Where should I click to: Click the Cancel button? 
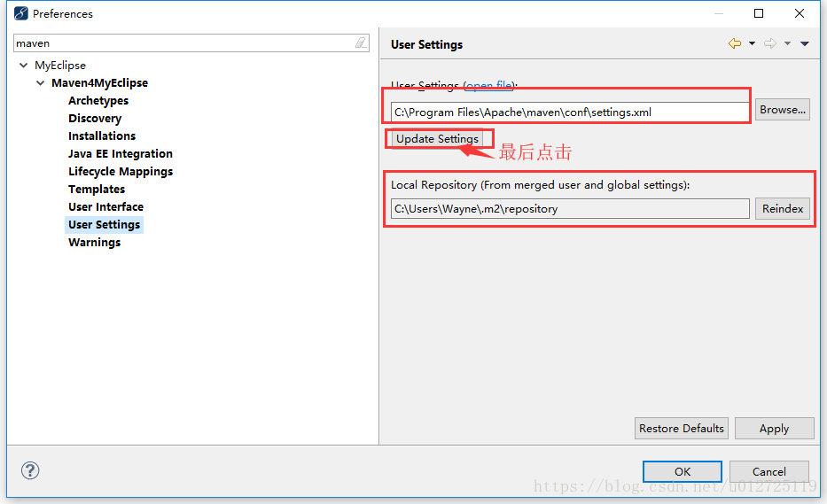point(769,471)
